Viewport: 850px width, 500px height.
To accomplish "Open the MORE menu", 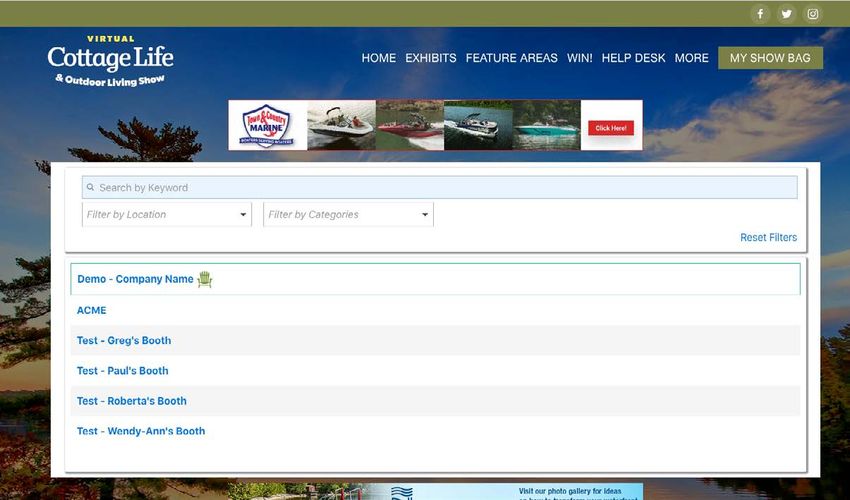I will click(x=692, y=58).
